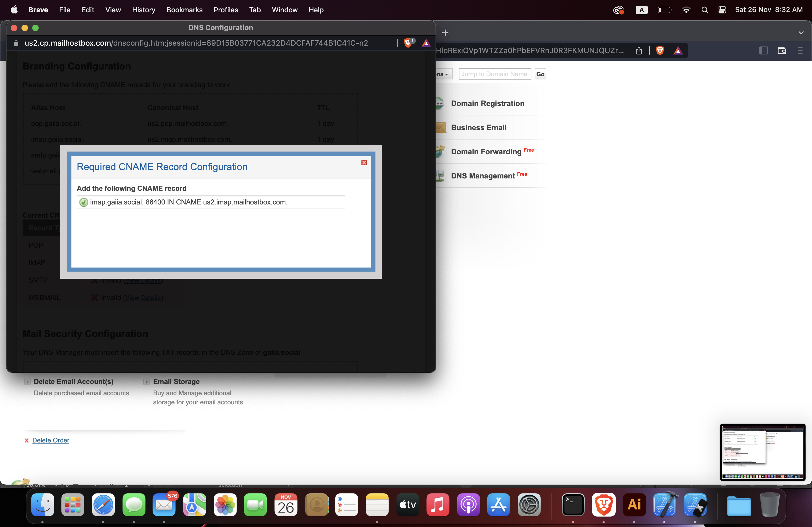Screen dimensions: 812x527
Task: Click the Brave Rewards triangle in the DNS Configuration window
Action: click(426, 43)
